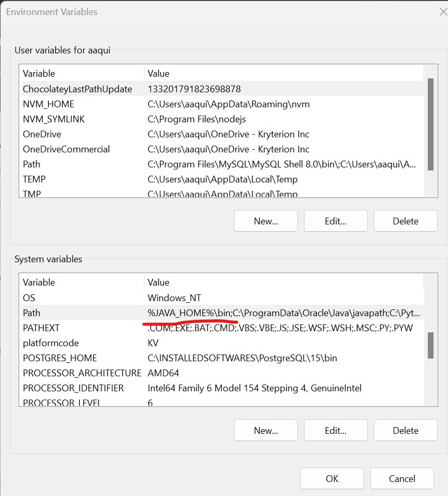Click Delete button under System variables
The height and width of the screenshot is (496, 448).
(x=406, y=430)
